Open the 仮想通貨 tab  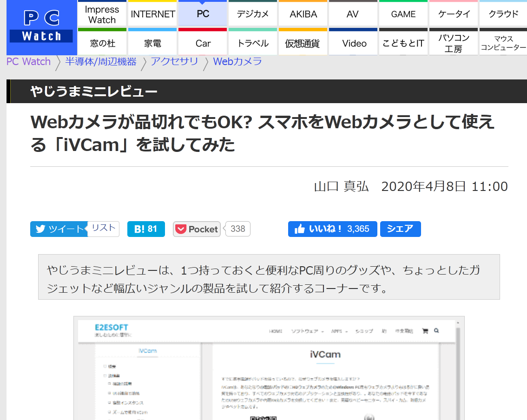(x=303, y=42)
